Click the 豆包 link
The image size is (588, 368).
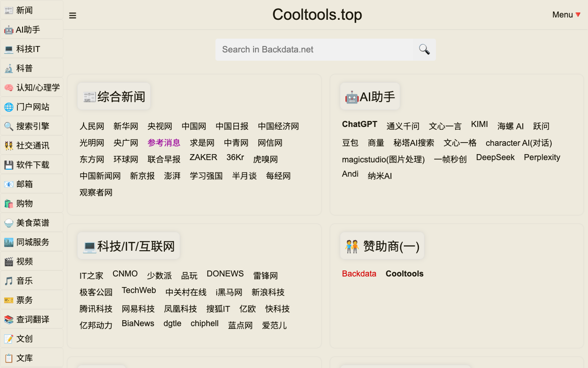click(351, 143)
